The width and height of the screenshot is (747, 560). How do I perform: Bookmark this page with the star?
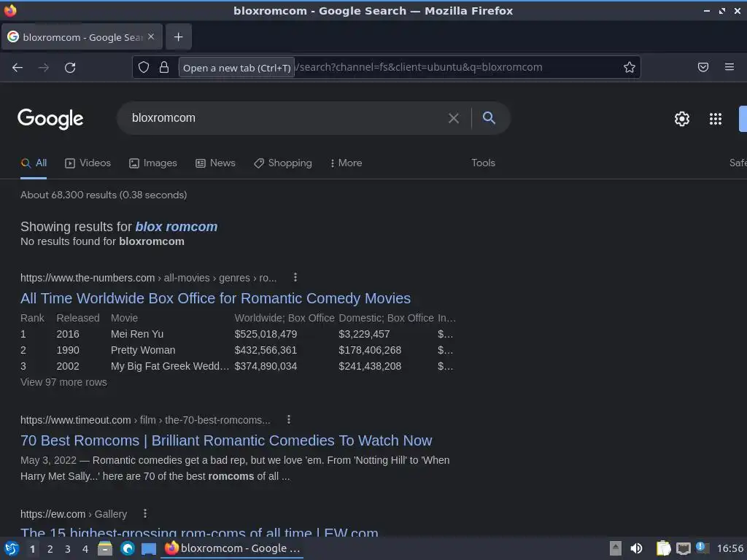click(x=630, y=67)
